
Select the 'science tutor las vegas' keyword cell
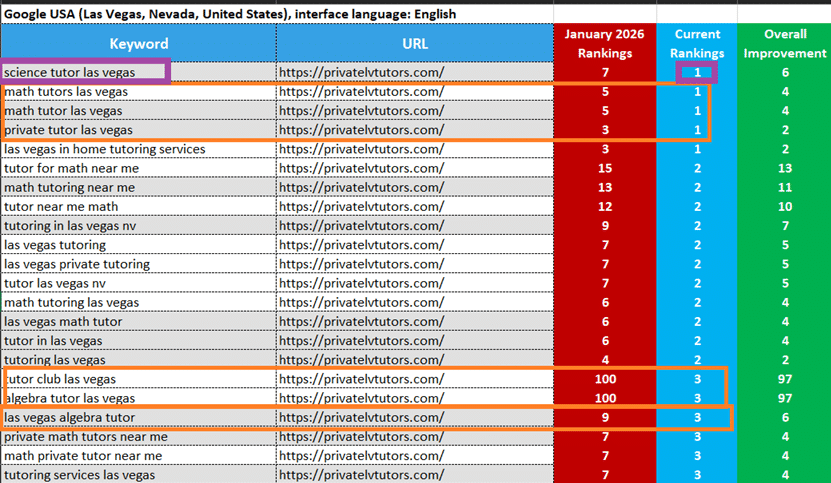(138, 72)
